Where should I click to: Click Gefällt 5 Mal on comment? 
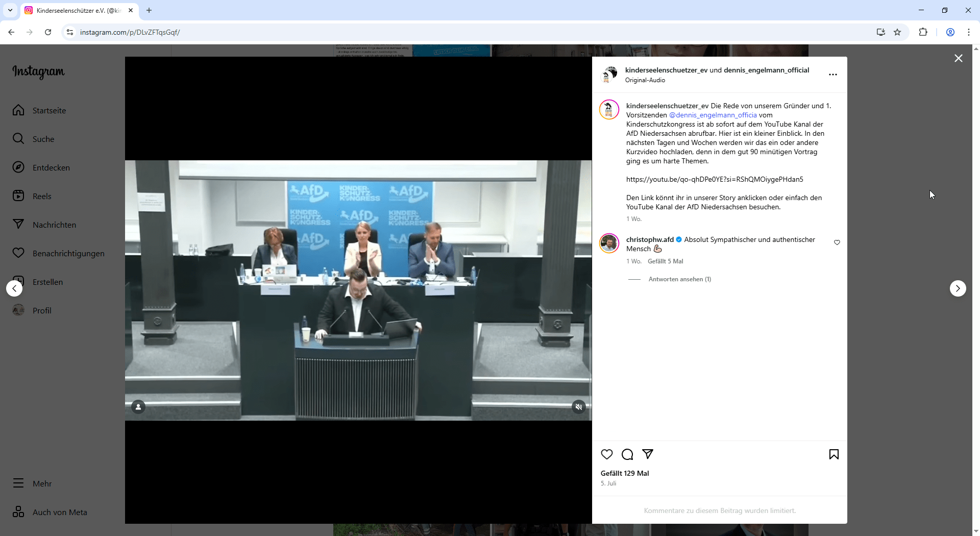click(665, 261)
